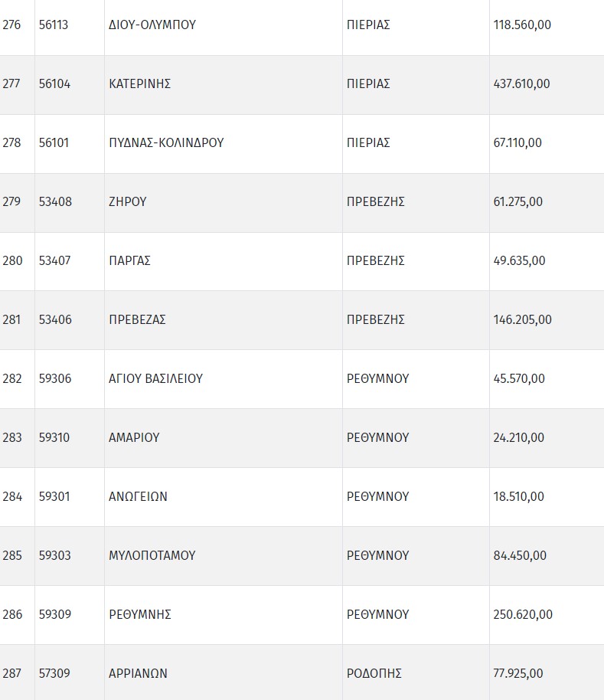Click the ΠΑΡΓΑΣ name cell
604x700 pixels.
pyautogui.click(x=129, y=260)
